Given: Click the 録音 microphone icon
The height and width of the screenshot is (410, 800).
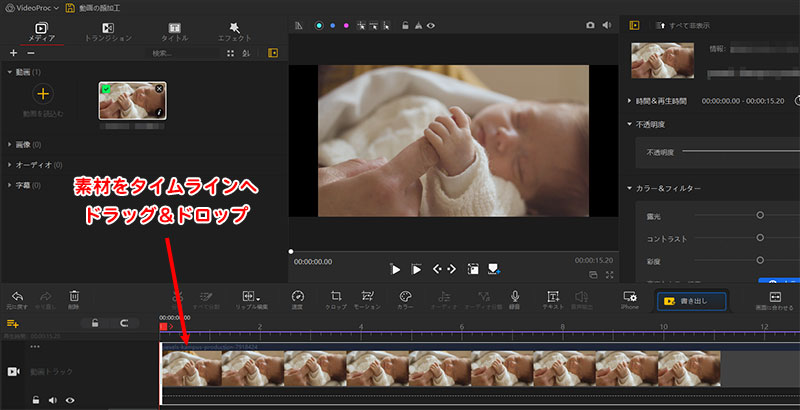Looking at the screenshot, I should coord(515,299).
